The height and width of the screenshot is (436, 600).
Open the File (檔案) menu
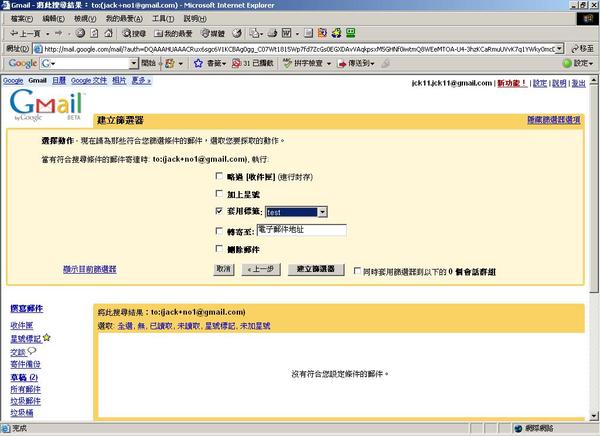coord(22,18)
